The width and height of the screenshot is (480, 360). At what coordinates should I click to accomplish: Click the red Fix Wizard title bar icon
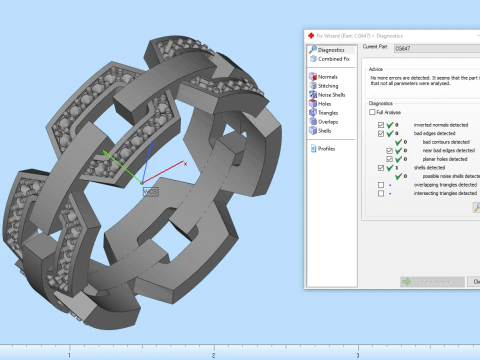(x=311, y=36)
